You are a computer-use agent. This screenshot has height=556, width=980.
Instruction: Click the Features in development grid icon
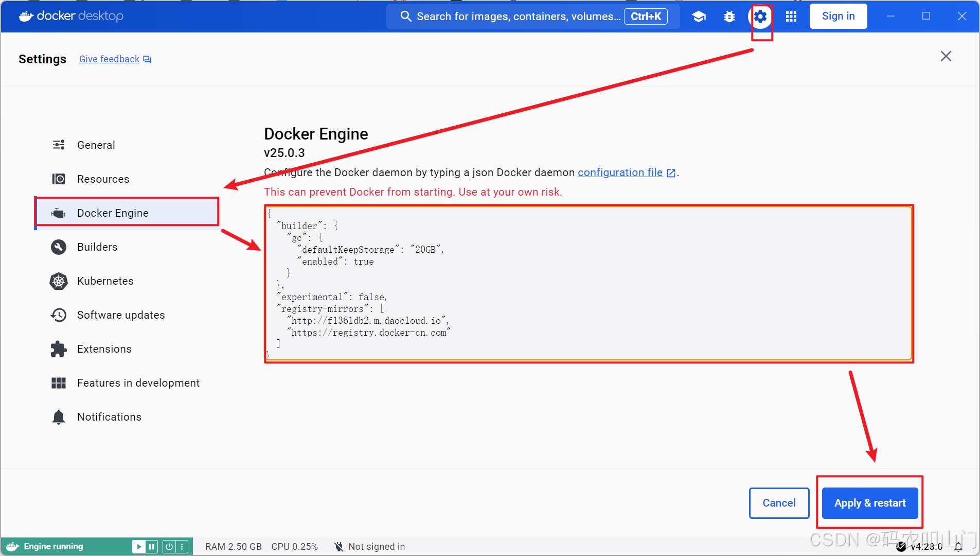click(59, 383)
